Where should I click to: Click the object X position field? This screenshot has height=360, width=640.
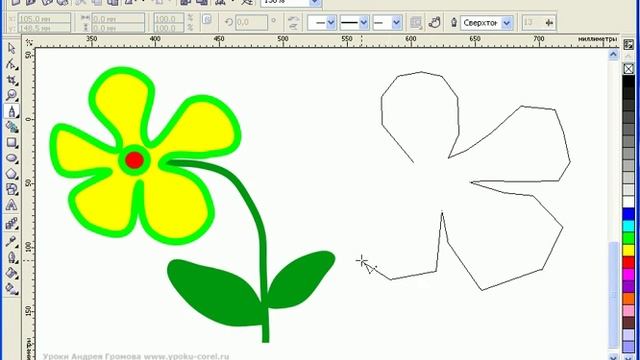tap(44, 18)
